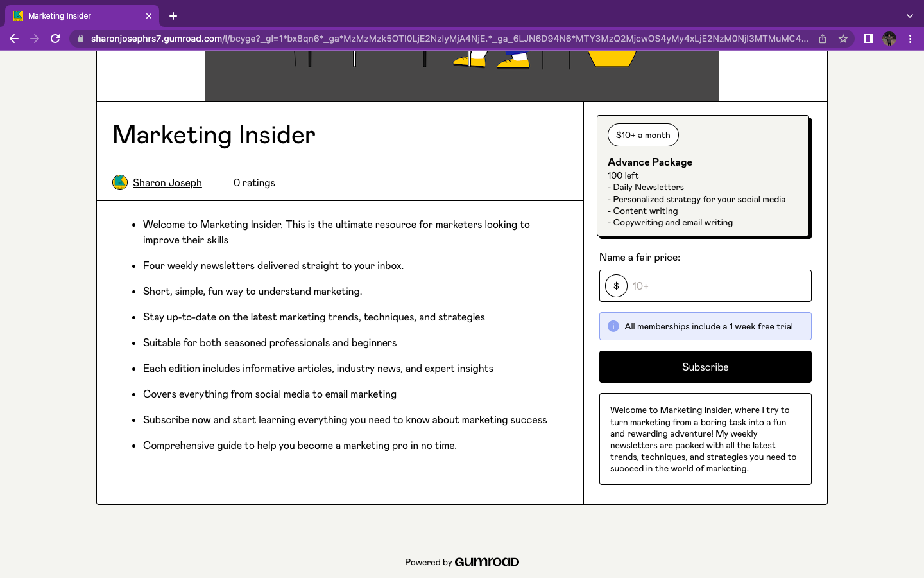
Task: Go back using the browser back arrow
Action: point(14,39)
